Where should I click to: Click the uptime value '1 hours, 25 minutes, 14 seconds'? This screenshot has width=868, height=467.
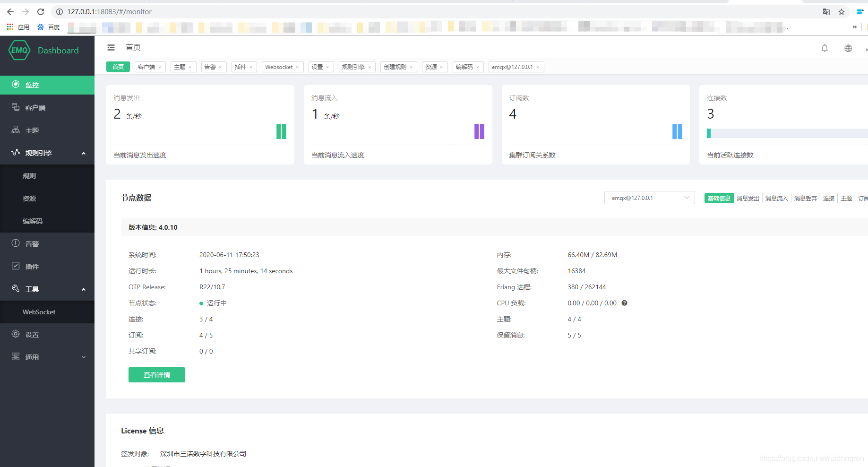tap(246, 271)
